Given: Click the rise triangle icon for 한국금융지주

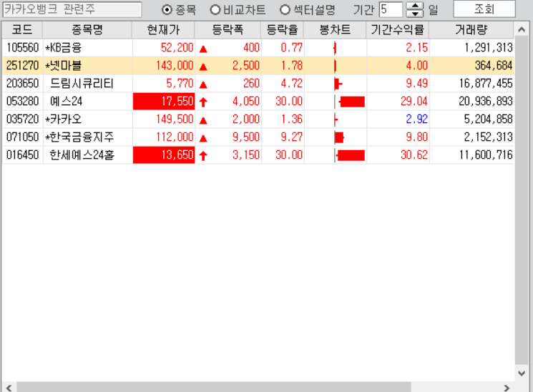Looking at the screenshot, I should (203, 139).
